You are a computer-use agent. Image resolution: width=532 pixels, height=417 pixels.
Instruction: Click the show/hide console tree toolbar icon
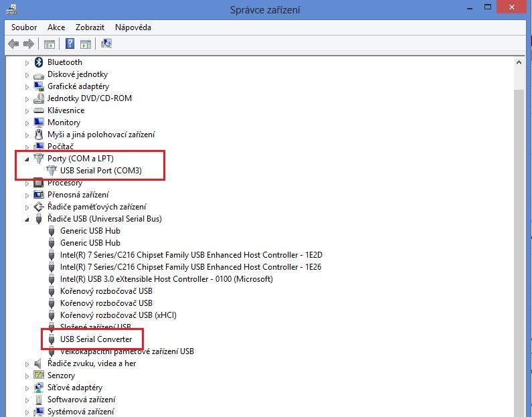tap(49, 44)
